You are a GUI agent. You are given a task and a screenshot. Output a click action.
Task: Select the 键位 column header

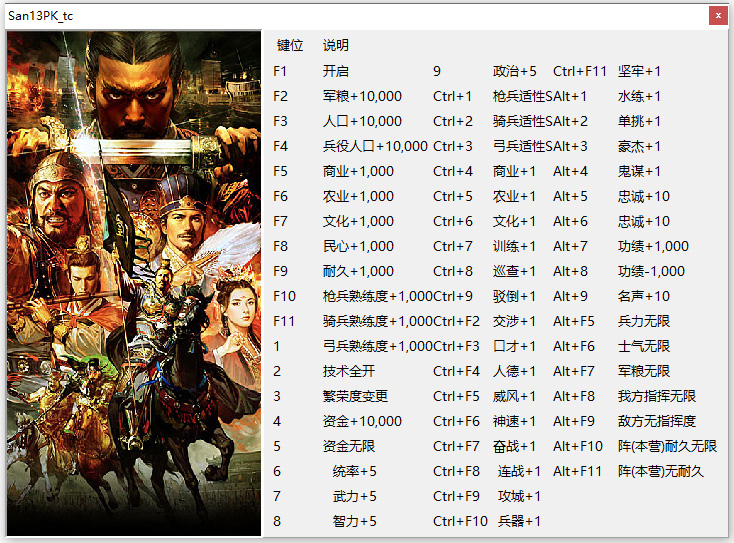290,45
